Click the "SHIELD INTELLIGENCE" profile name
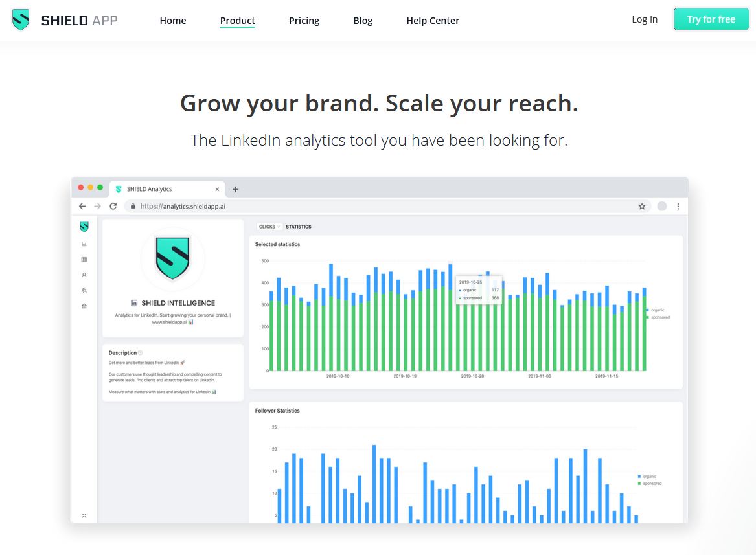 178,303
